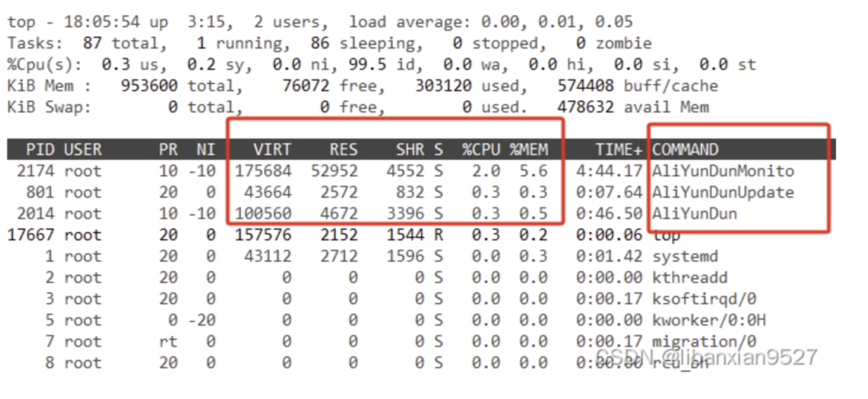Select the %MEM column header

pos(529,149)
